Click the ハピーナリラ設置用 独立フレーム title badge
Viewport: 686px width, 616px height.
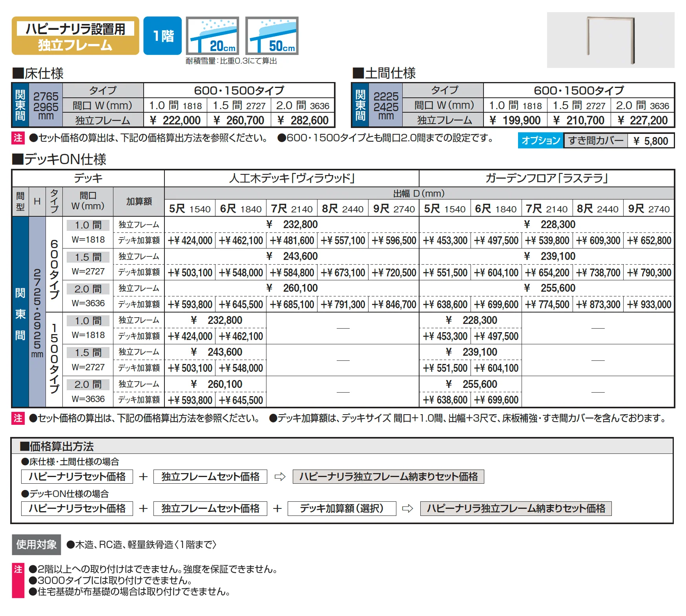(x=75, y=36)
